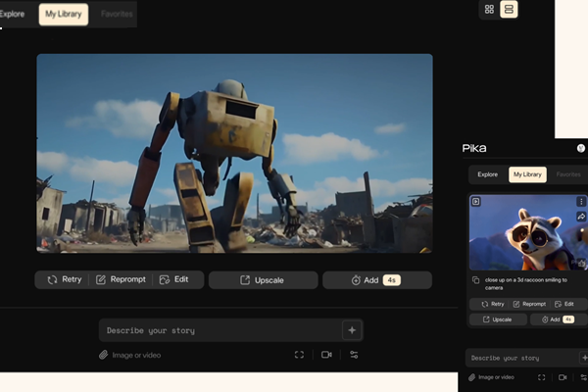Open camera control icon in main prompt bar

click(326, 355)
